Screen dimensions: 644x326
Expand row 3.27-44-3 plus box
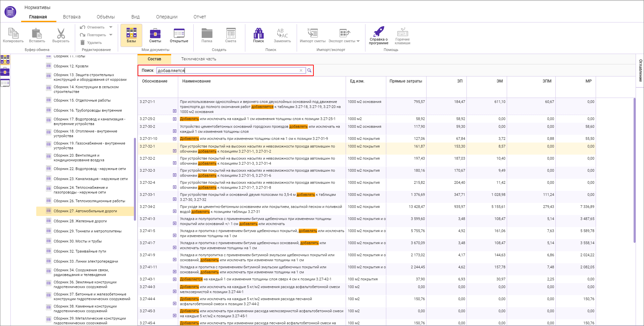click(x=175, y=291)
